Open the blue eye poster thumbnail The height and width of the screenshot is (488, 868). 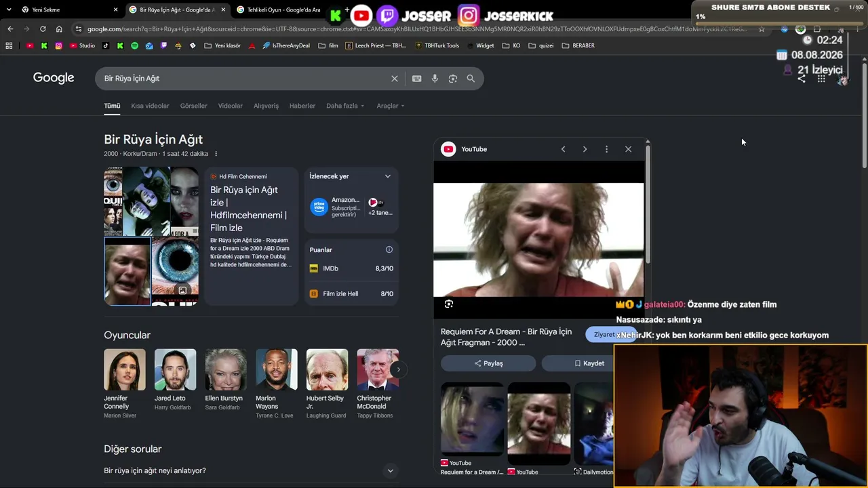[175, 271]
